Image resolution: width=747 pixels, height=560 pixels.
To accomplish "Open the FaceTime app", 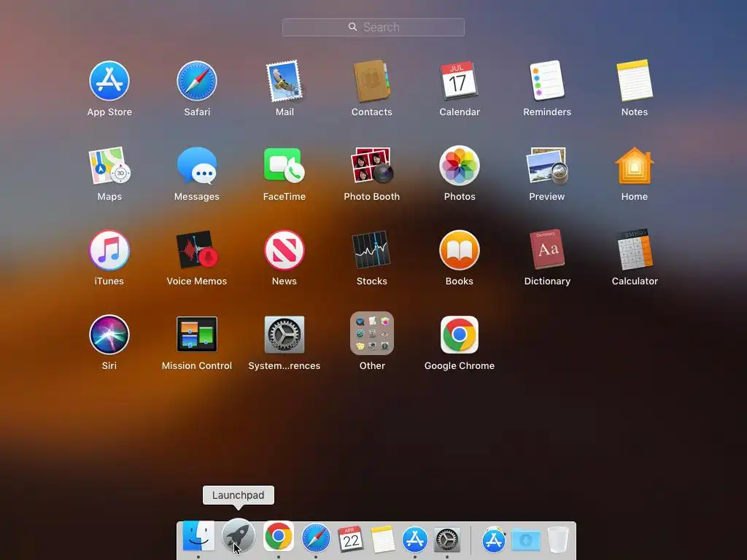I will coord(285,165).
